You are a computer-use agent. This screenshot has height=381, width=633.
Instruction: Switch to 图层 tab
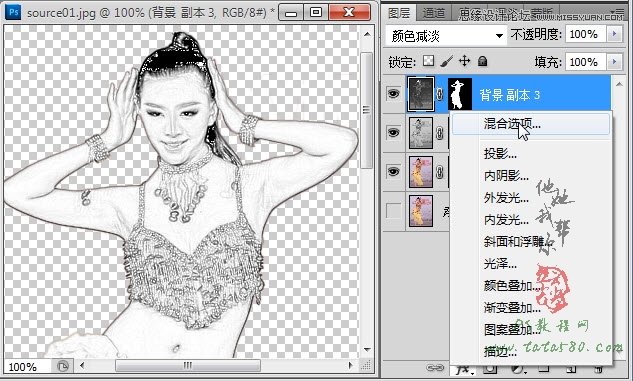399,13
